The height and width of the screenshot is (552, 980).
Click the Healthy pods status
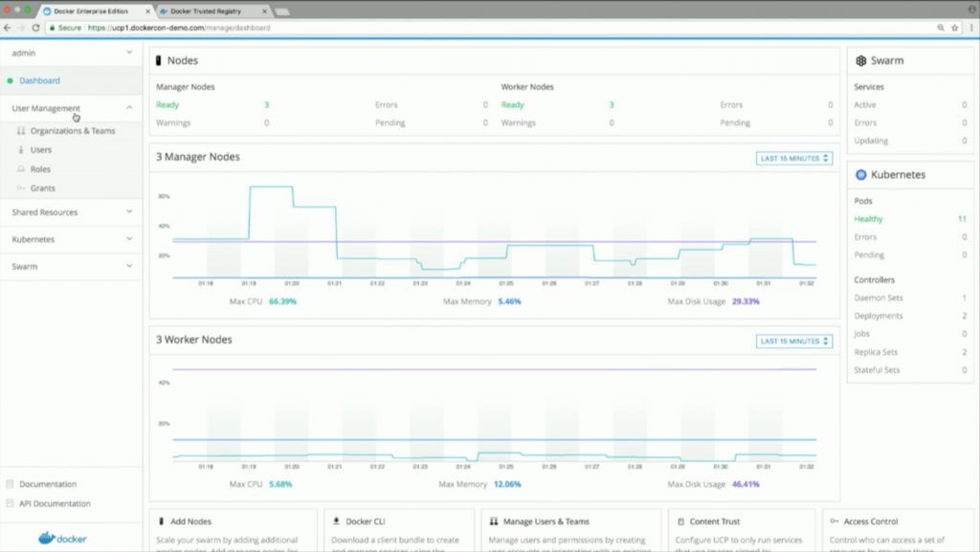click(x=868, y=219)
